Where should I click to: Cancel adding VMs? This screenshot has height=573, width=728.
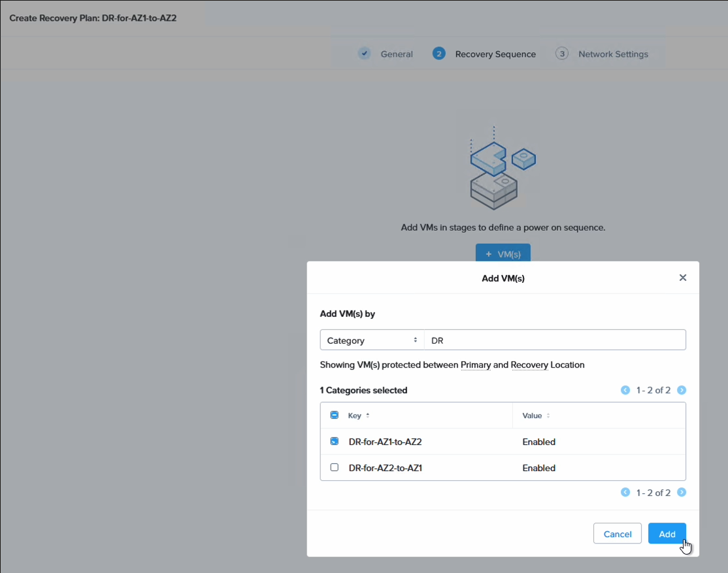(x=617, y=534)
